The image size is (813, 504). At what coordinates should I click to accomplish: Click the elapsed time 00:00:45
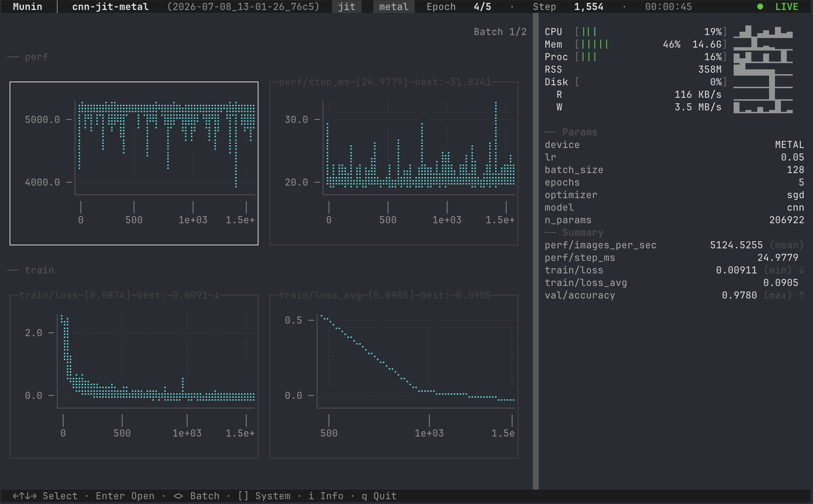[669, 7]
